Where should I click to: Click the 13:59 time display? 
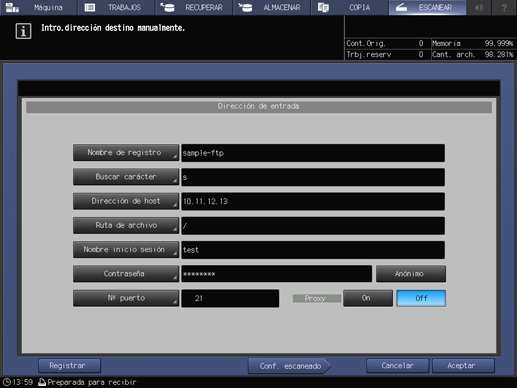[23, 382]
